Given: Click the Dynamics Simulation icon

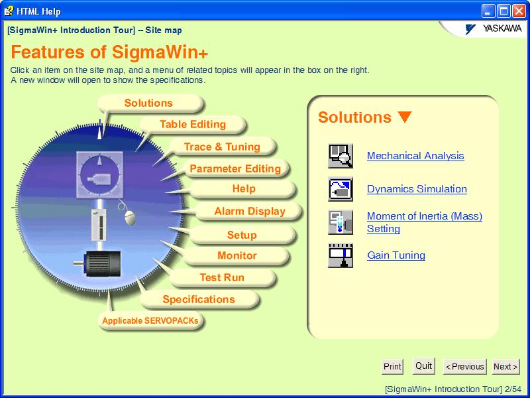Looking at the screenshot, I should click(x=341, y=189).
